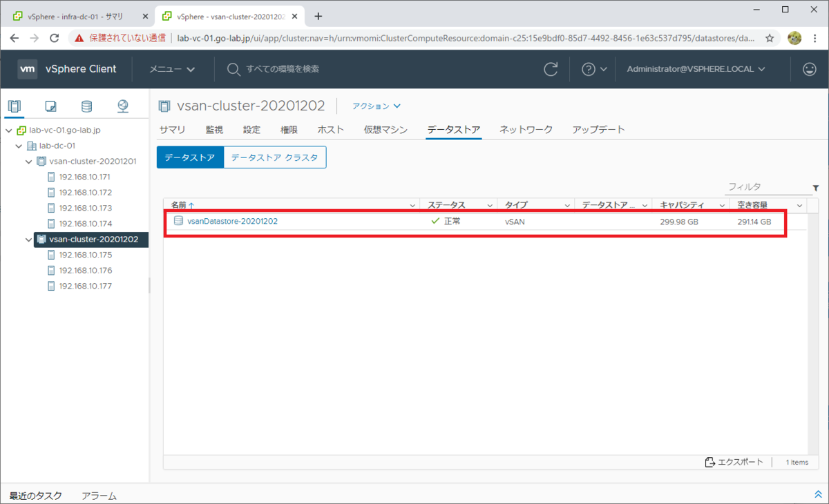The width and height of the screenshot is (829, 504).
Task: Click the browser profile avatar
Action: (794, 39)
